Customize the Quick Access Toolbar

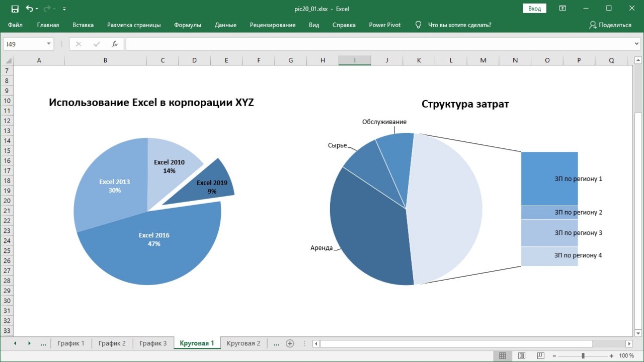coord(64,9)
